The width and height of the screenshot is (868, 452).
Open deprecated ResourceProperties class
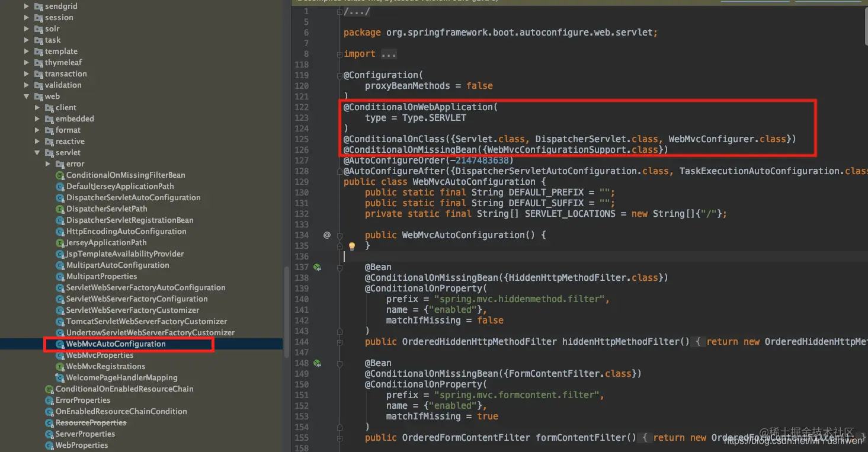point(91,423)
